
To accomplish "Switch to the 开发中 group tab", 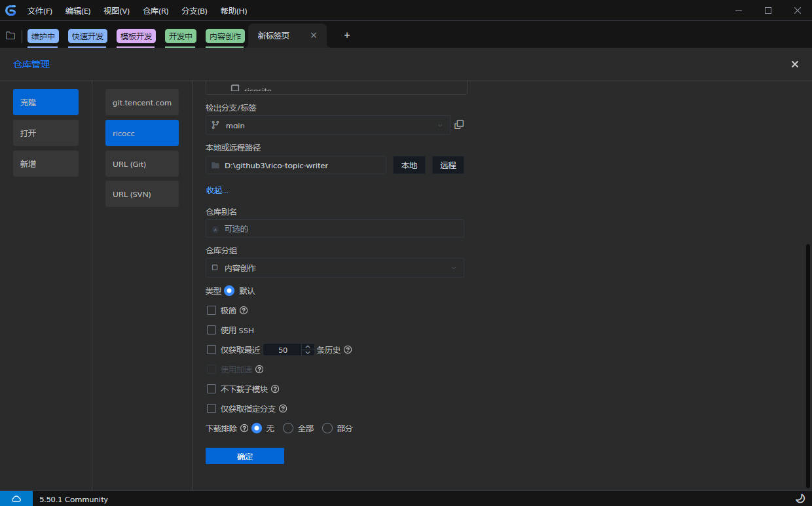I will pos(181,36).
